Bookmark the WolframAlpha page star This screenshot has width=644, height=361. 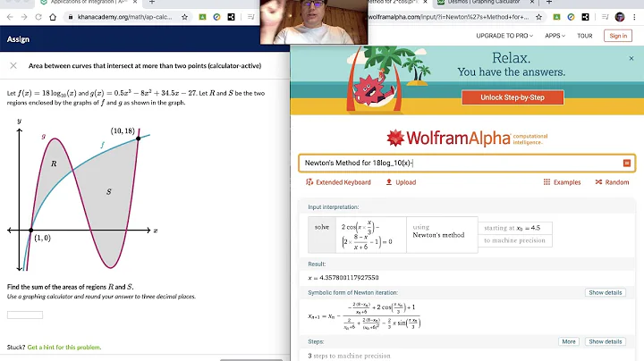(x=538, y=17)
